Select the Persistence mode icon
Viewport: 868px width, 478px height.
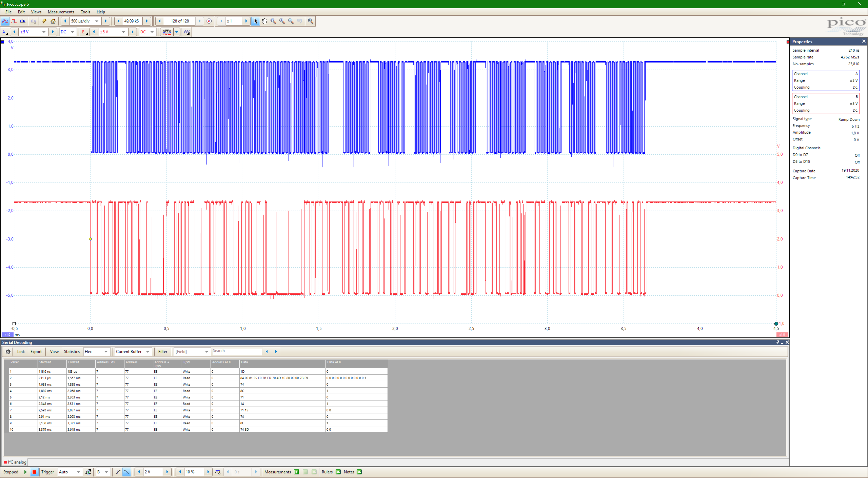(x=14, y=21)
